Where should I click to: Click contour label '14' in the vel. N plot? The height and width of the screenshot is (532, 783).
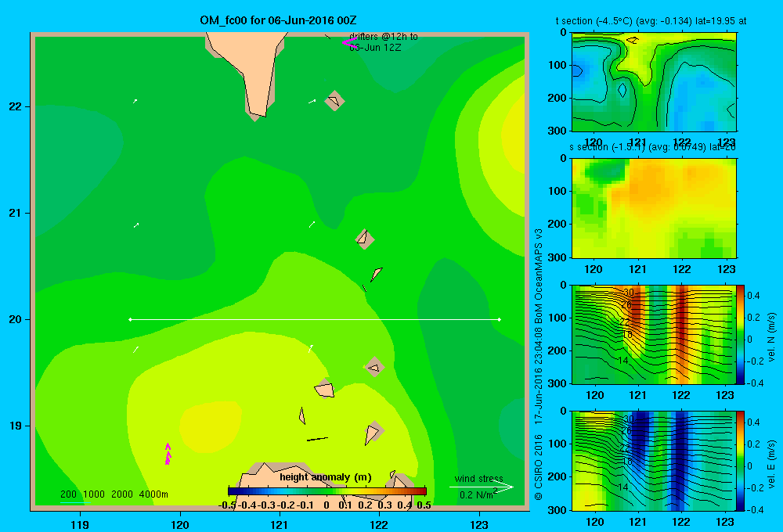click(622, 361)
